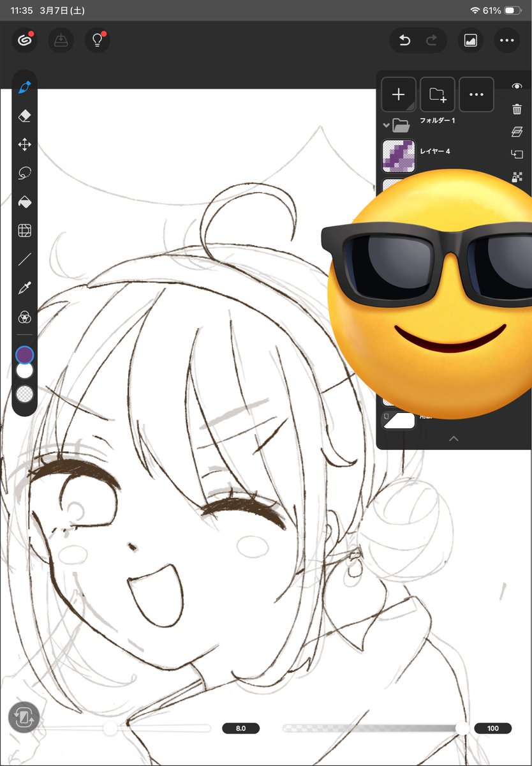Click the brush size slider handle

click(110, 728)
